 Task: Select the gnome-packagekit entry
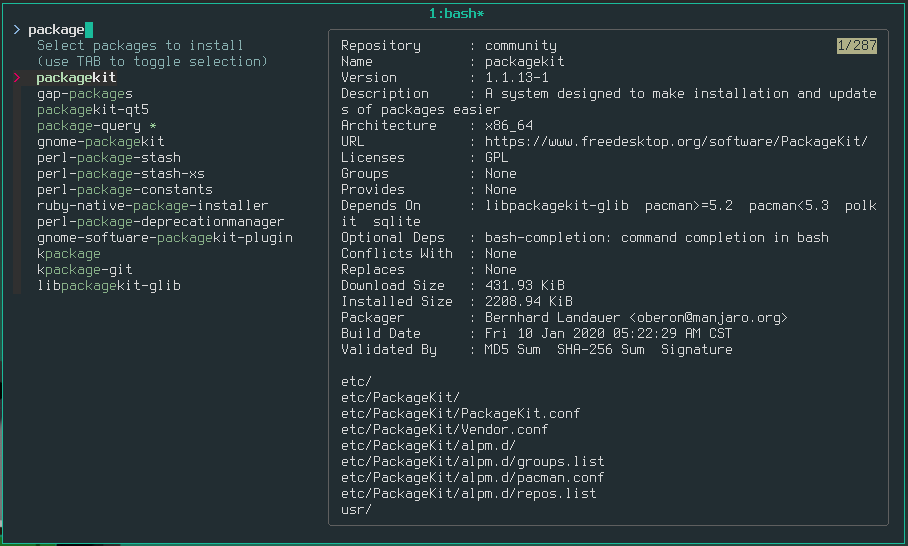(101, 142)
